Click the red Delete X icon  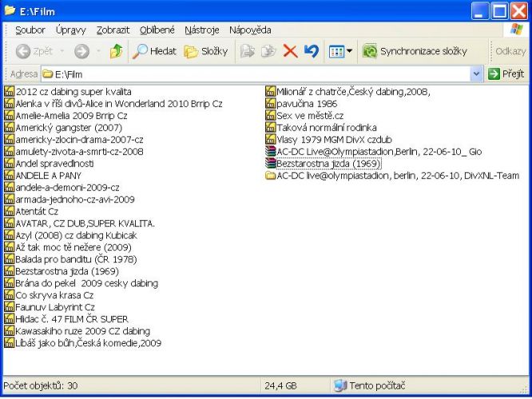click(x=290, y=51)
